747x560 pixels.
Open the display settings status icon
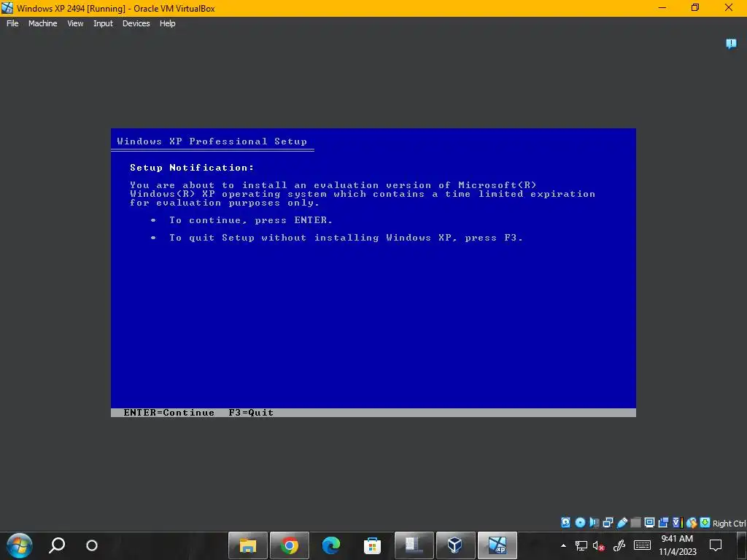649,522
